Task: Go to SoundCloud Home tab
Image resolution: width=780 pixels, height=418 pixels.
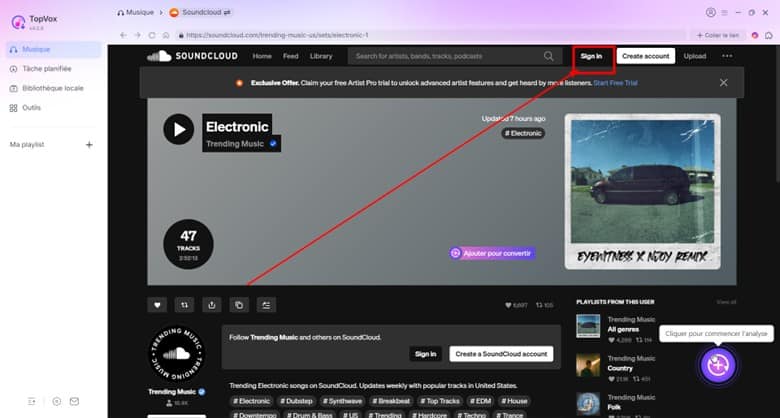Action: coord(262,56)
